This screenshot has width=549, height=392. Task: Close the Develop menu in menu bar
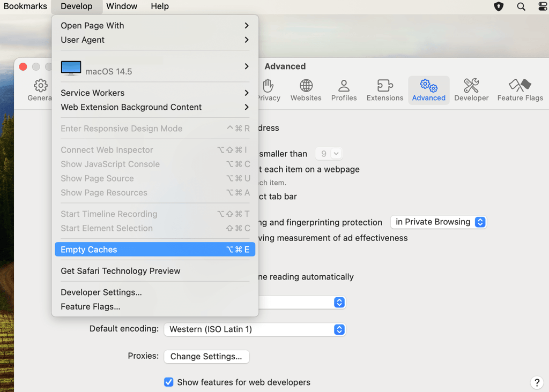click(x=77, y=6)
